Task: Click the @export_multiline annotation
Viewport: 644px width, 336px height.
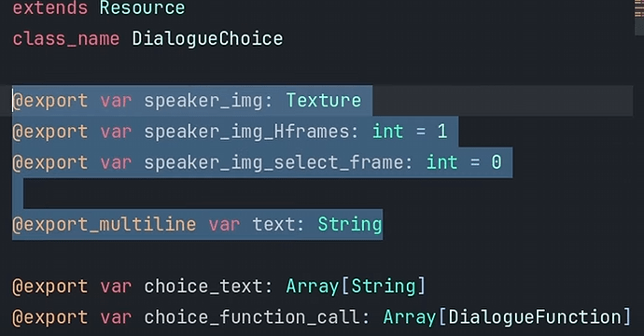Action: click(x=105, y=225)
